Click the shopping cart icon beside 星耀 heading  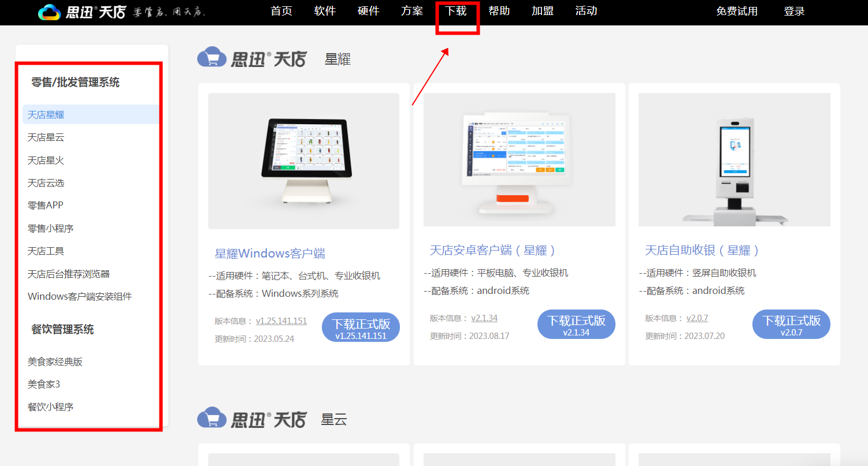pyautogui.click(x=212, y=58)
